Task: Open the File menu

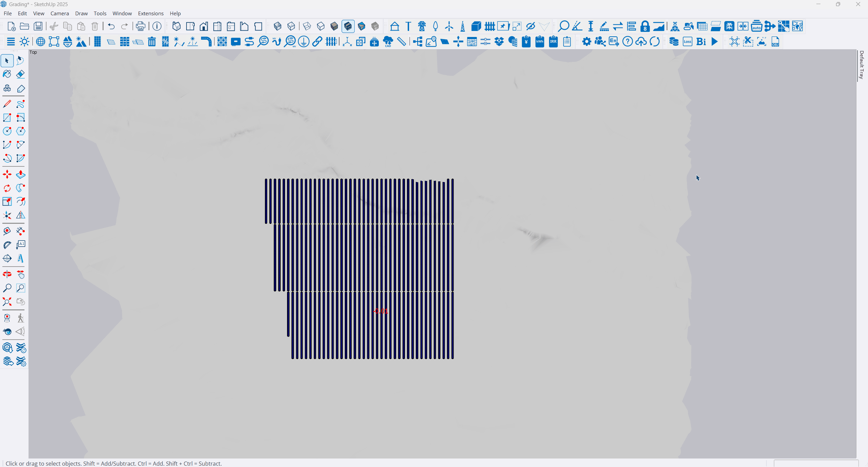Action: click(7, 13)
